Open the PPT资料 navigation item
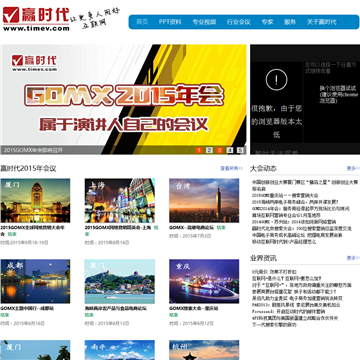The width and height of the screenshot is (360, 360). [x=170, y=22]
